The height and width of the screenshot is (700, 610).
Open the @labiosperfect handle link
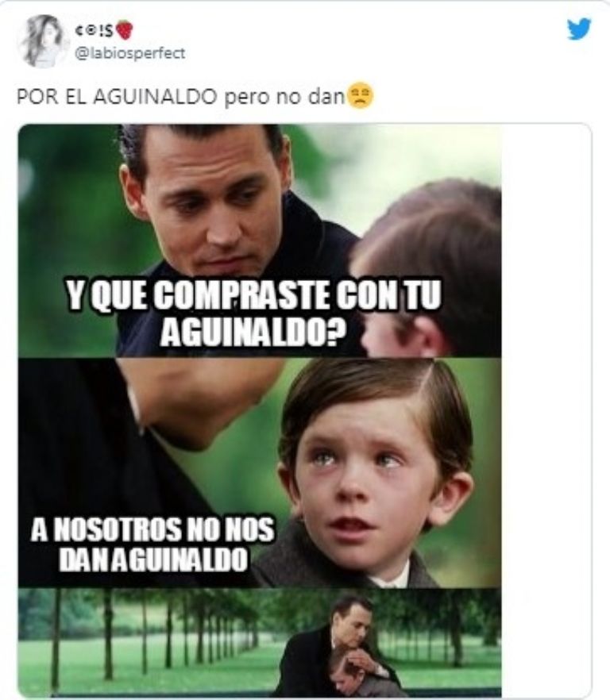[x=130, y=54]
